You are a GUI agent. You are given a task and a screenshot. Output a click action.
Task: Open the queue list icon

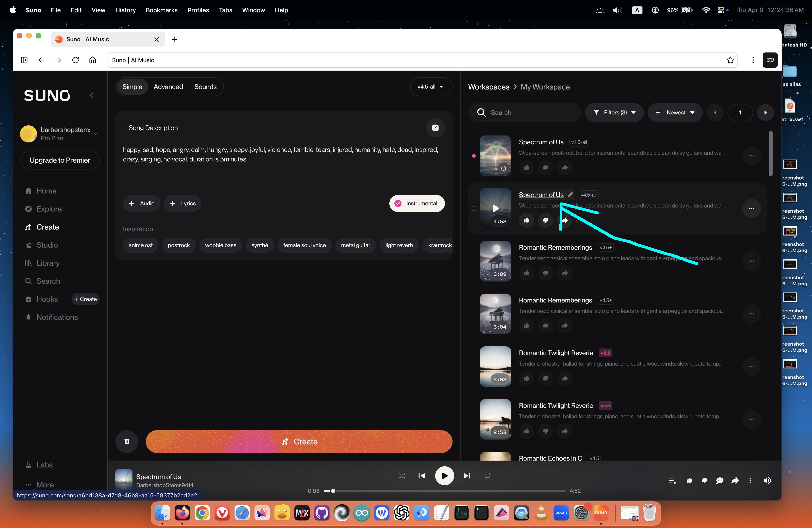[672, 481]
